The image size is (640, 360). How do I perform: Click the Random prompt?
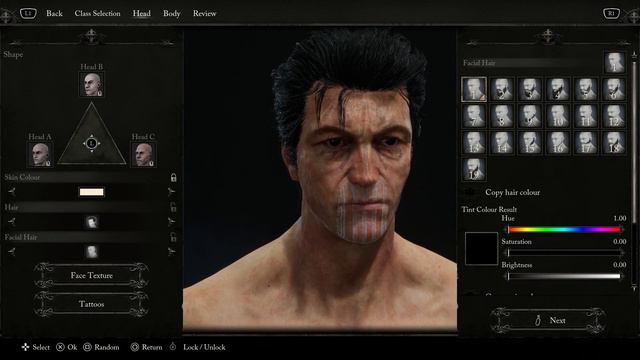tap(101, 347)
